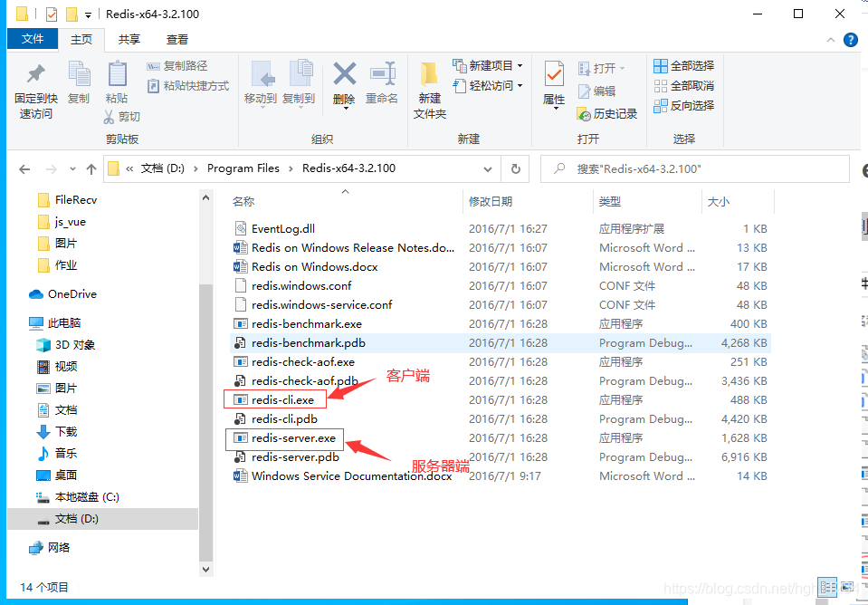Sort by Date modified (修改日期) column
Screen dimensions: 868x605
491,202
